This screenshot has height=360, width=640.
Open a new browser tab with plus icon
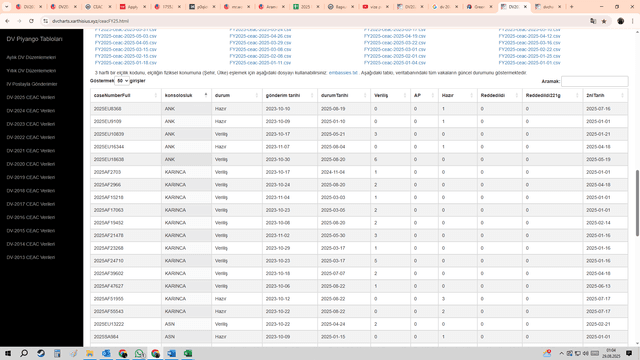tap(571, 7)
